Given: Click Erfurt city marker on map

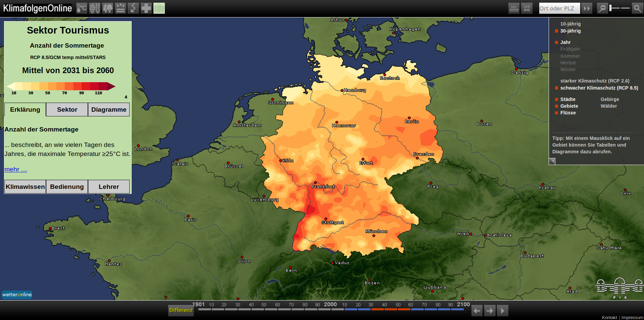Looking at the screenshot, I should click(363, 159).
